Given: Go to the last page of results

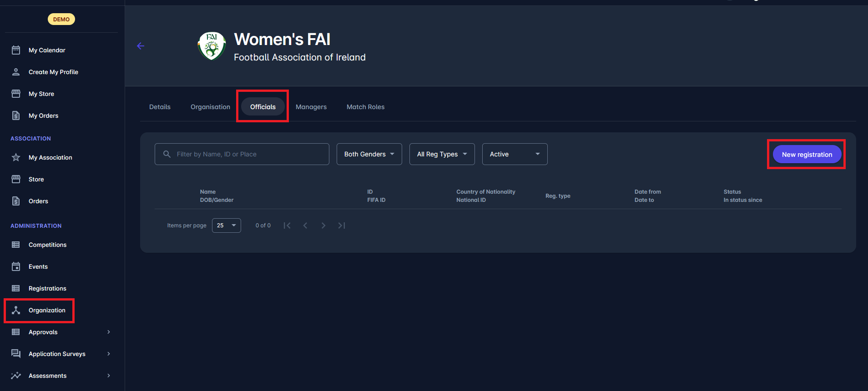Looking at the screenshot, I should (342, 226).
